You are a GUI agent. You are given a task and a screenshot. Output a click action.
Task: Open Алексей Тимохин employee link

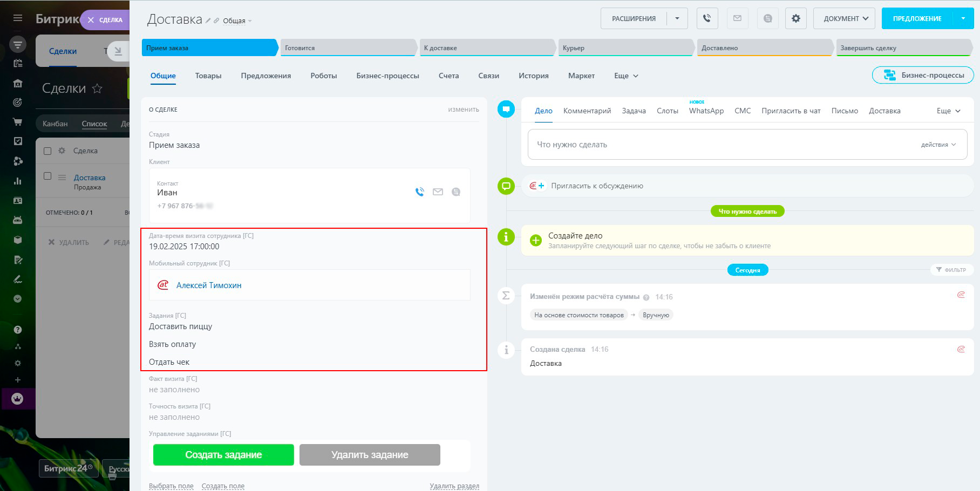pos(209,285)
